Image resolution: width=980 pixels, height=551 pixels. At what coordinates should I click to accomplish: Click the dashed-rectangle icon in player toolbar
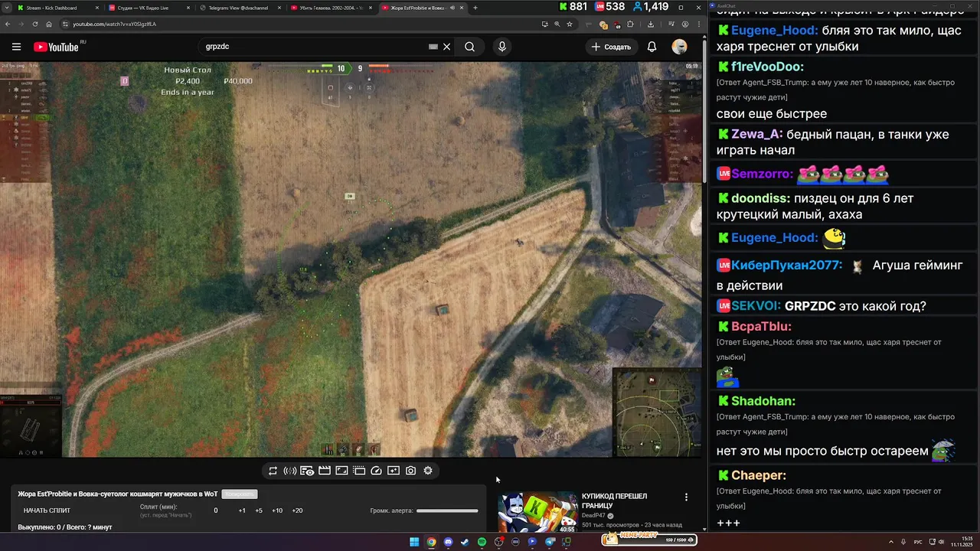point(359,471)
